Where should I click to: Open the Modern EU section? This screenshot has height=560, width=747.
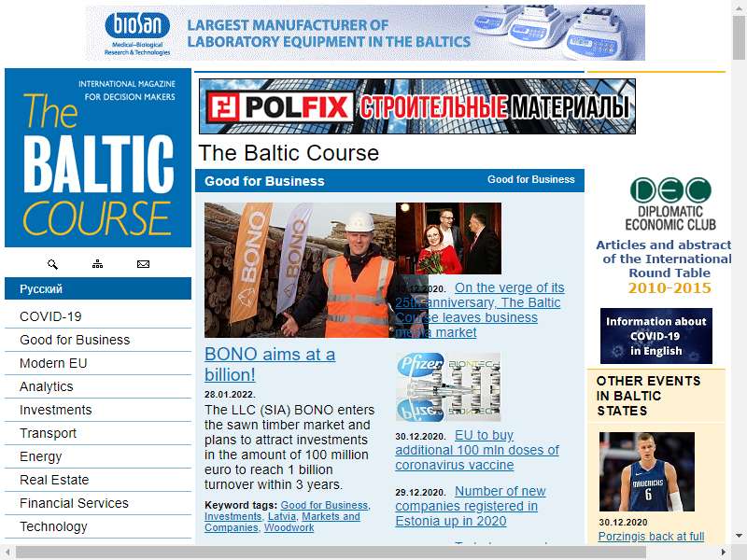pos(98,363)
